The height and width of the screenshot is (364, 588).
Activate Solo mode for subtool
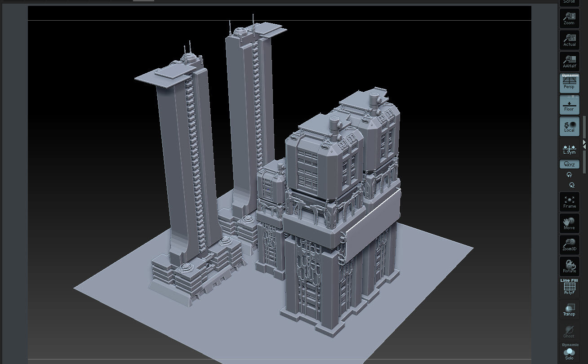[569, 354]
